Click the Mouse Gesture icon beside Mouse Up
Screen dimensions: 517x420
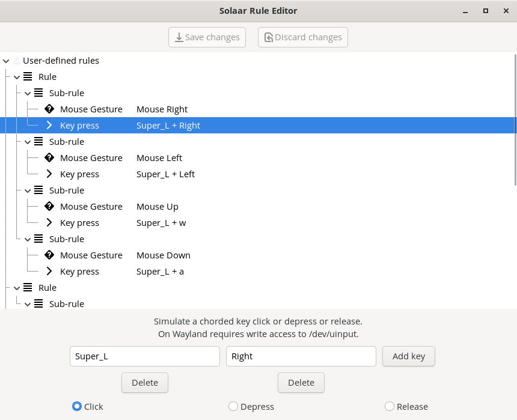(x=49, y=207)
